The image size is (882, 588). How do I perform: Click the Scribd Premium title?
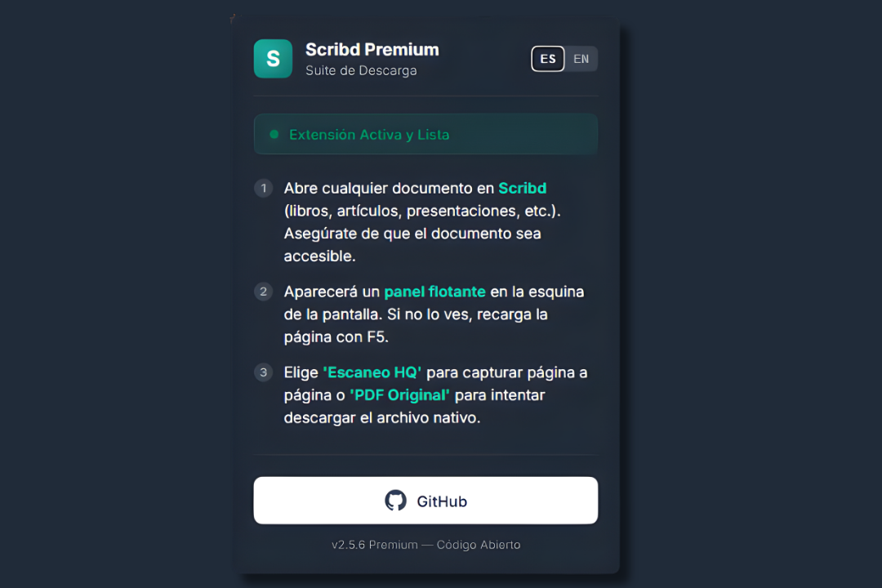372,50
